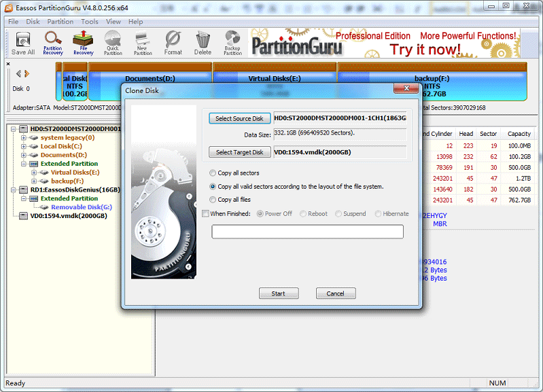543x392 pixels.
Task: Click the Data Size value field
Action: [x=340, y=135]
